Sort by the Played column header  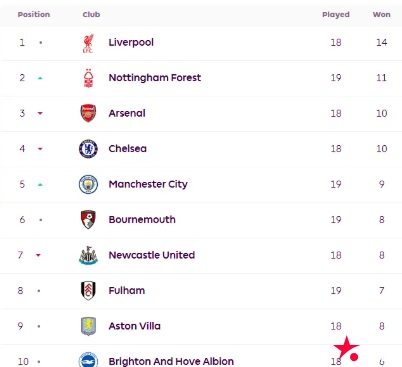pyautogui.click(x=336, y=14)
